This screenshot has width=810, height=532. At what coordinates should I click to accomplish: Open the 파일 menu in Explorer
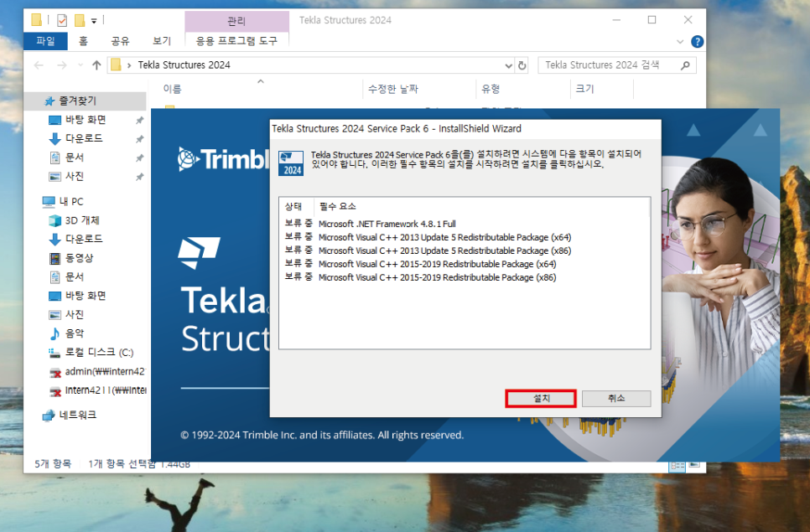point(45,41)
